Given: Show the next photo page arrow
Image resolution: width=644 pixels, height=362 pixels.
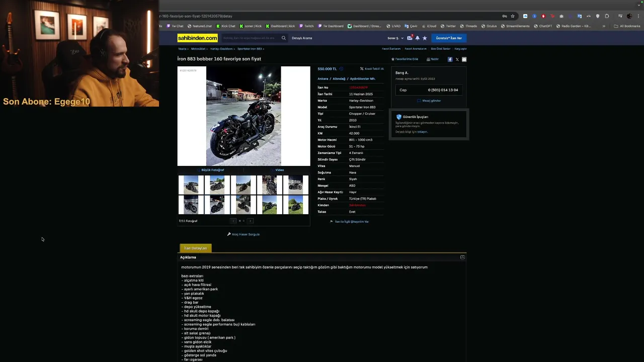Looking at the screenshot, I should (250, 221).
